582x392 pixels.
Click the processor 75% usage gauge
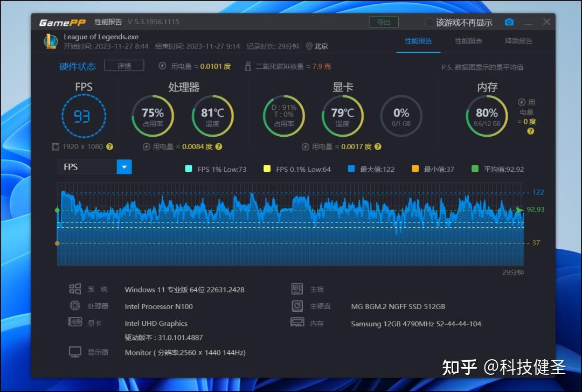click(153, 116)
